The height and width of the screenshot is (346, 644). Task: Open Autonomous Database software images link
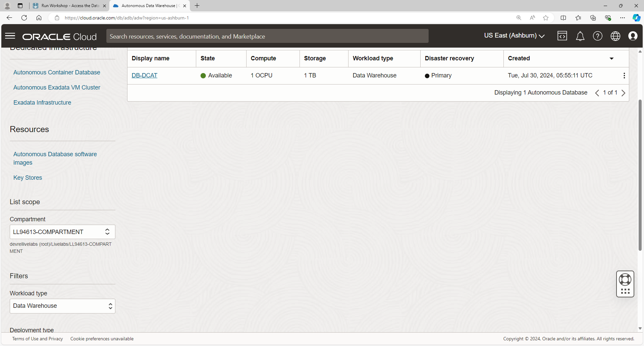point(55,158)
